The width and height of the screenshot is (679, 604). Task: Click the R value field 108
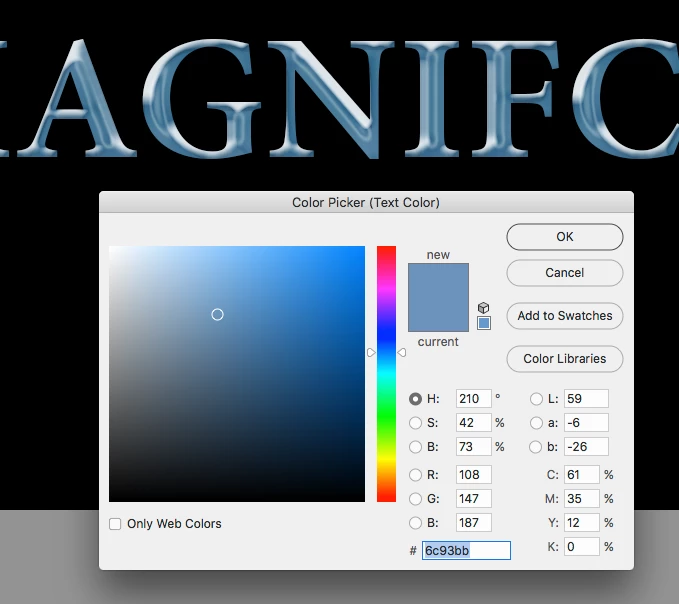474,475
